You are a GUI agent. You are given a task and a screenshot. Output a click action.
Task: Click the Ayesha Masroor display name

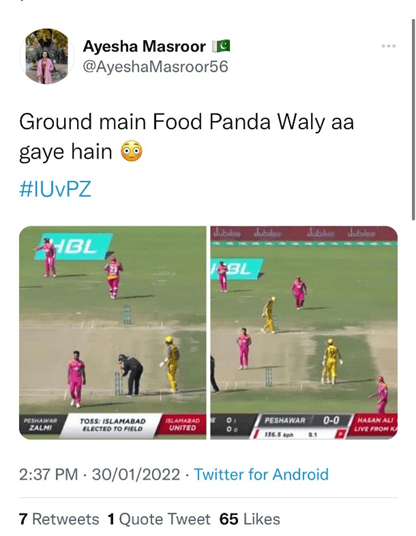tap(144, 46)
